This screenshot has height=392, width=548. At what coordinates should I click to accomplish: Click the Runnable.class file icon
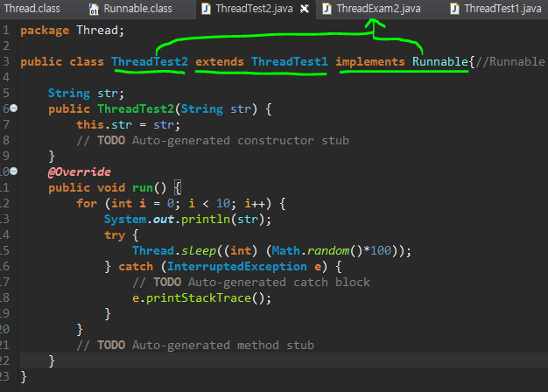(x=94, y=9)
